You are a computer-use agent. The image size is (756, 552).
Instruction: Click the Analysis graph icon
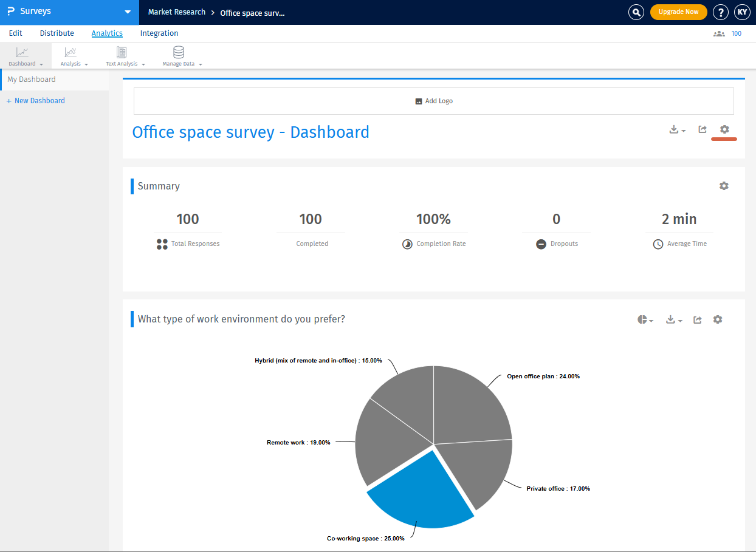(70, 53)
